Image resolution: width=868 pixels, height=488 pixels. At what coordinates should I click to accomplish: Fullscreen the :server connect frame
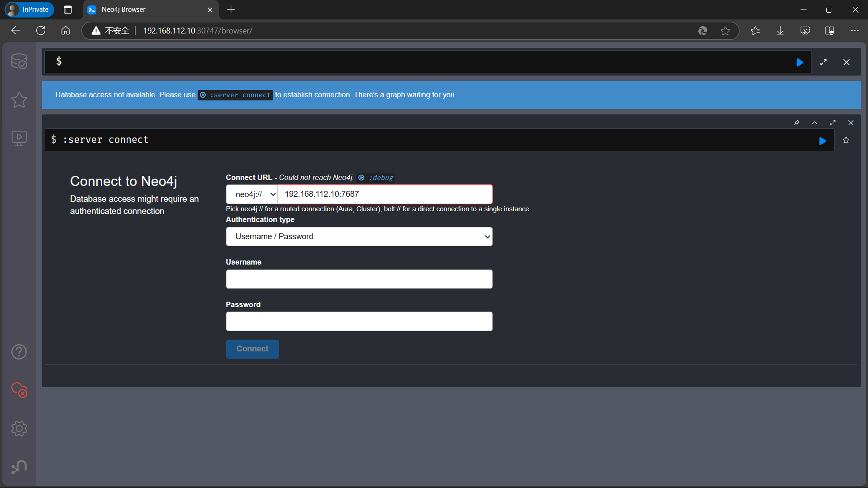pos(833,123)
